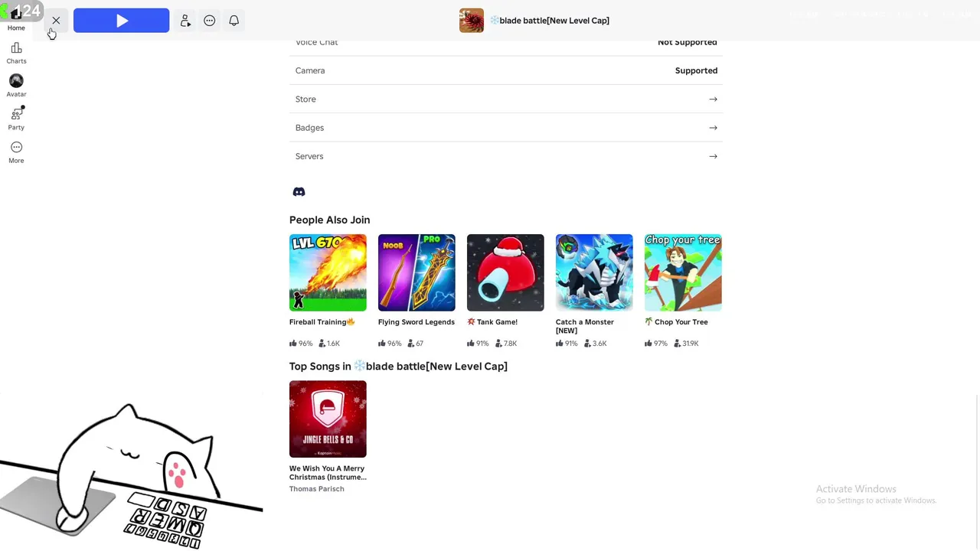Click the 67 player count under Flying Sword Legends

click(416, 344)
